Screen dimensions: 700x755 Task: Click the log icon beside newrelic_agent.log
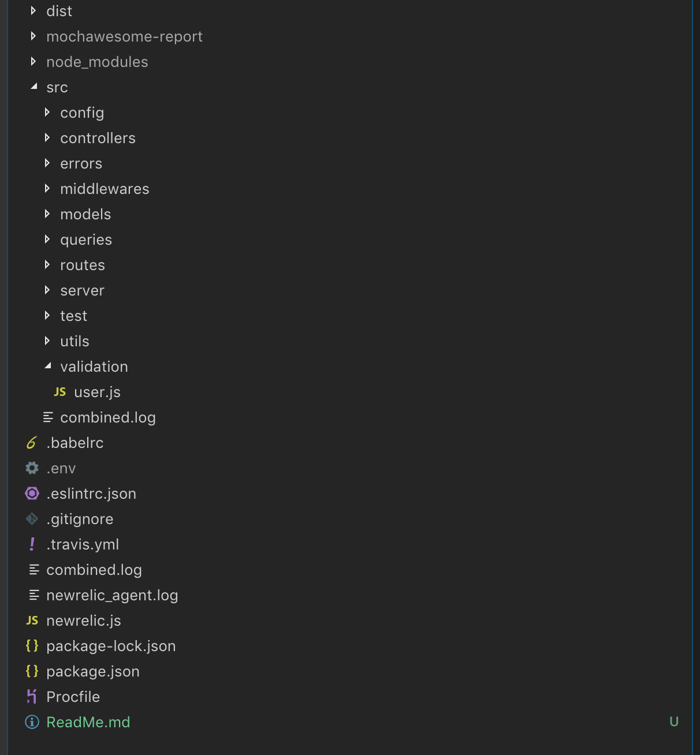coord(33,595)
